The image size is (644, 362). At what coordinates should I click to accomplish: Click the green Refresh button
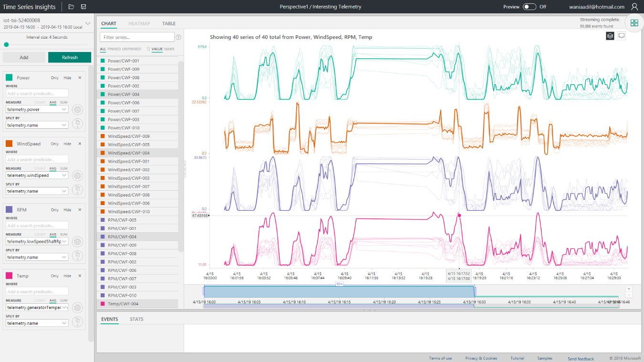(70, 57)
